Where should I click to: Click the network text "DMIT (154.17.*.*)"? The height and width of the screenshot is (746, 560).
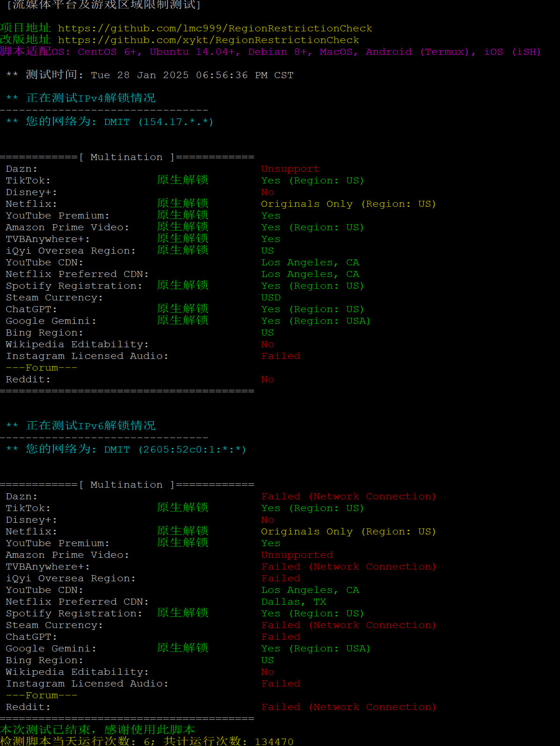point(159,122)
